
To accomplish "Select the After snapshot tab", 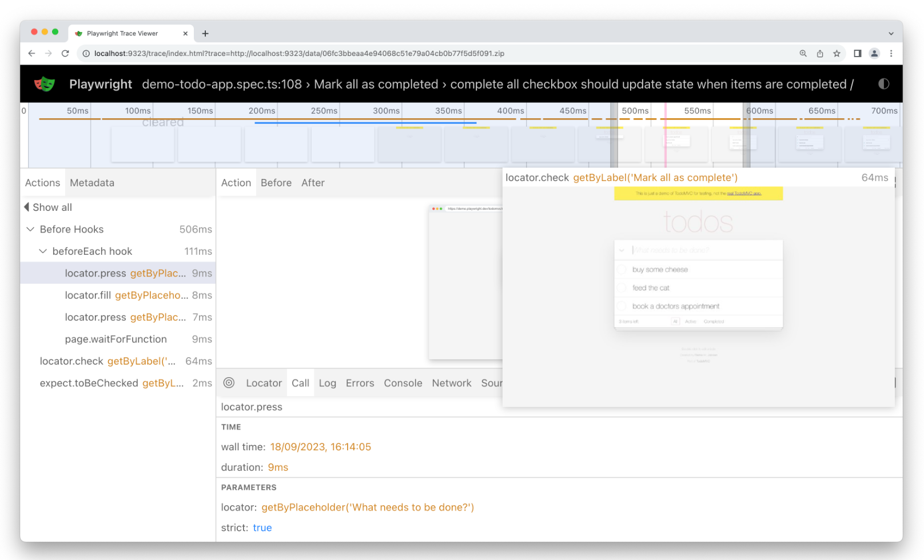I will pyautogui.click(x=313, y=183).
